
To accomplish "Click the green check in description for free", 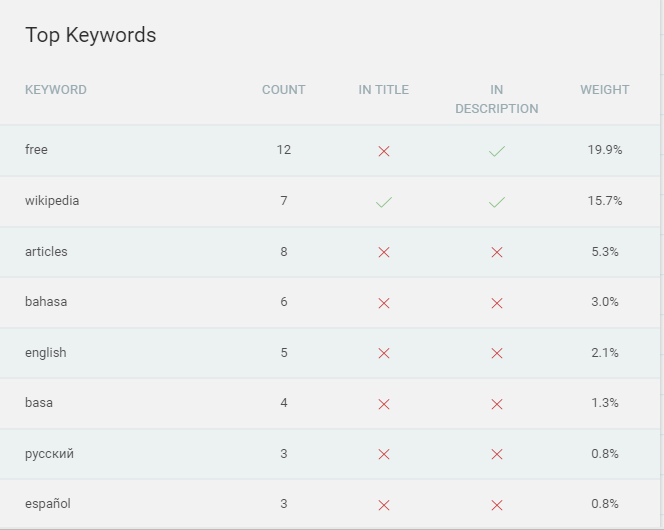I will pyautogui.click(x=497, y=151).
